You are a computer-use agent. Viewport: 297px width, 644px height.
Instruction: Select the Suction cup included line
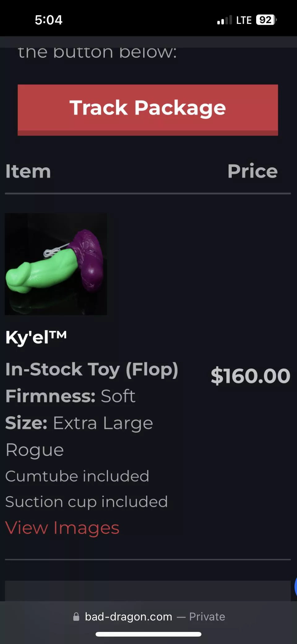click(87, 502)
